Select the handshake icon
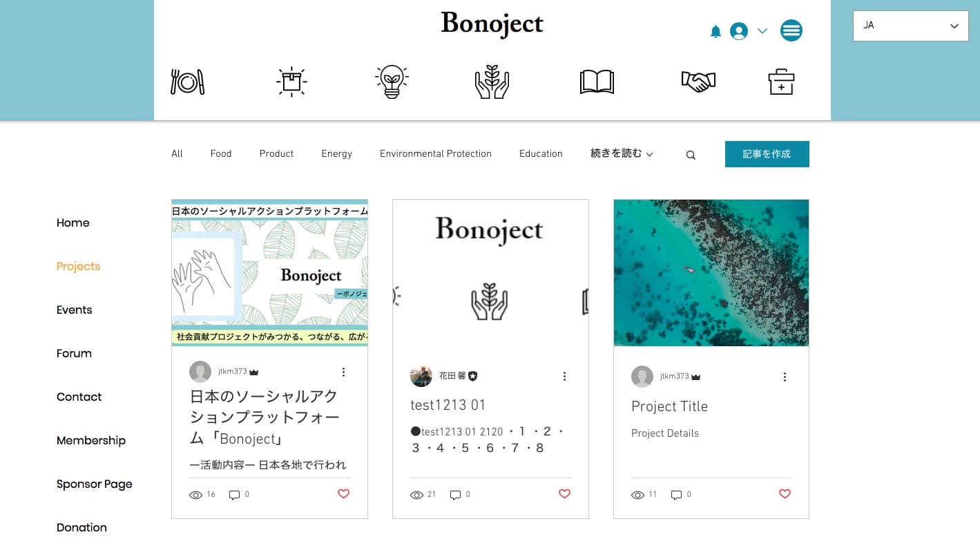980x548 pixels. point(698,82)
